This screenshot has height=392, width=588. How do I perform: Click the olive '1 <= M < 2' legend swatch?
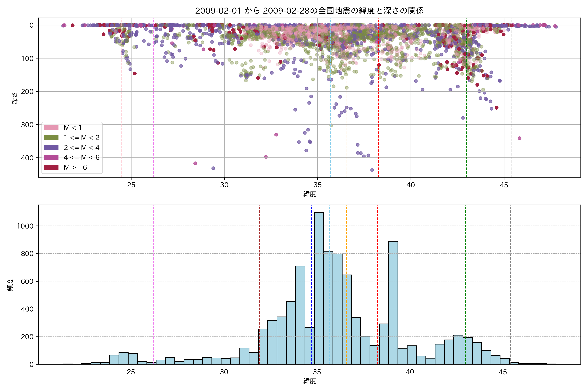click(51, 138)
